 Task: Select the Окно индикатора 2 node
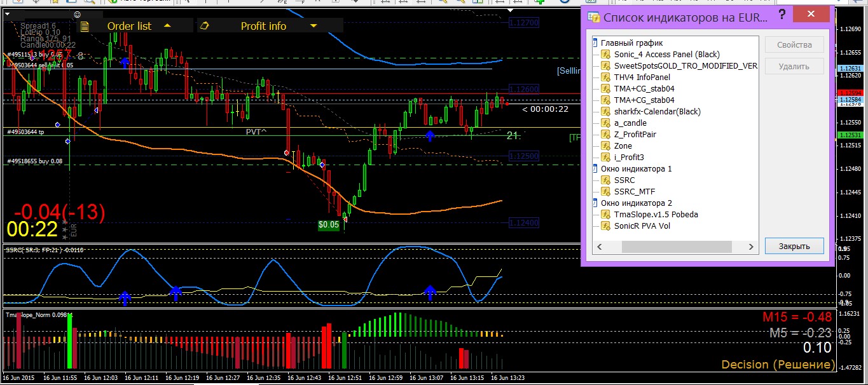[636, 203]
